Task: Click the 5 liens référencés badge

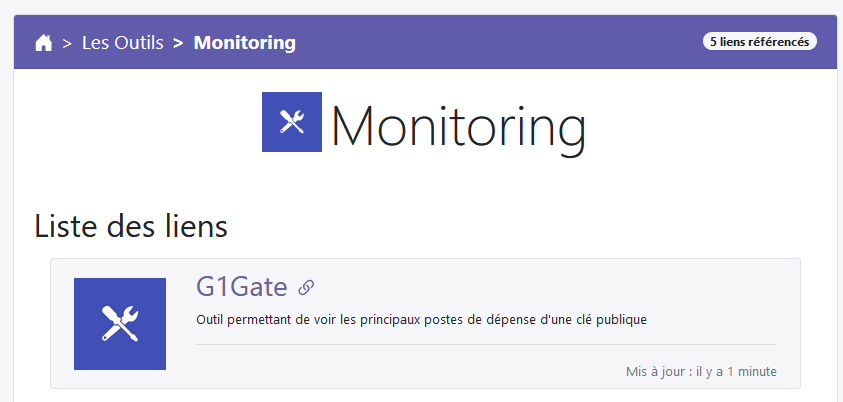Action: coord(759,41)
